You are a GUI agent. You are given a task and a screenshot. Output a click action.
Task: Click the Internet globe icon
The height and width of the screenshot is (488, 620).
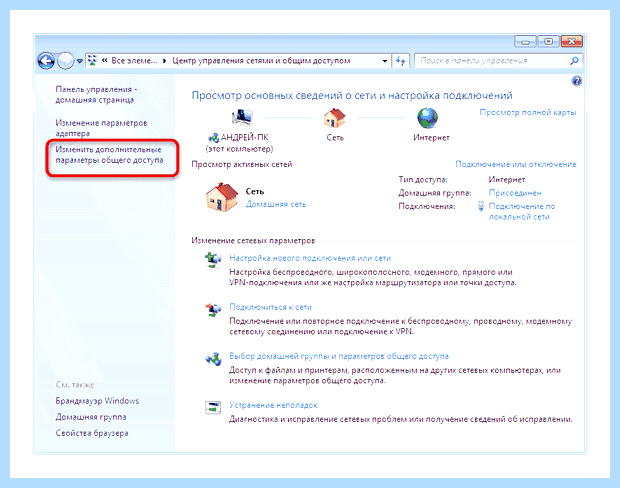tap(427, 118)
